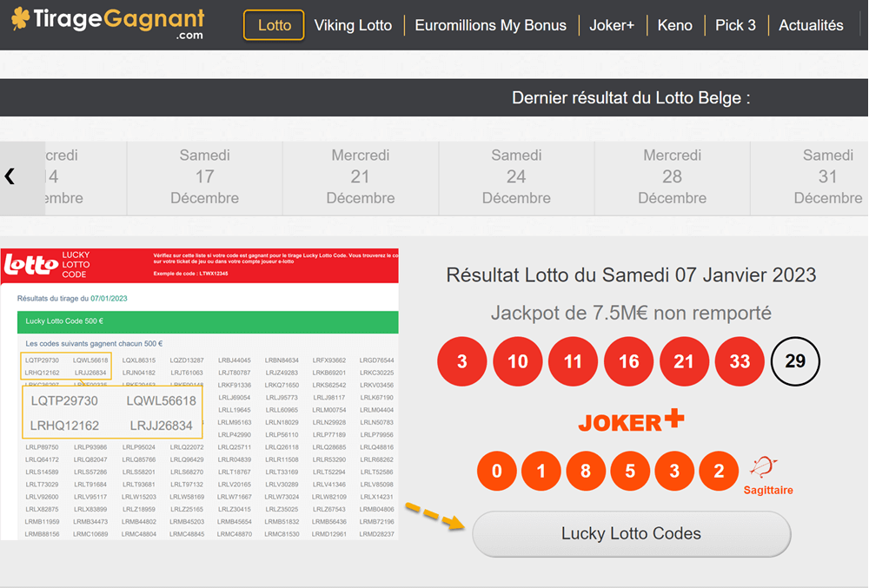Open the Viking Lotto menu item

pyautogui.click(x=353, y=25)
